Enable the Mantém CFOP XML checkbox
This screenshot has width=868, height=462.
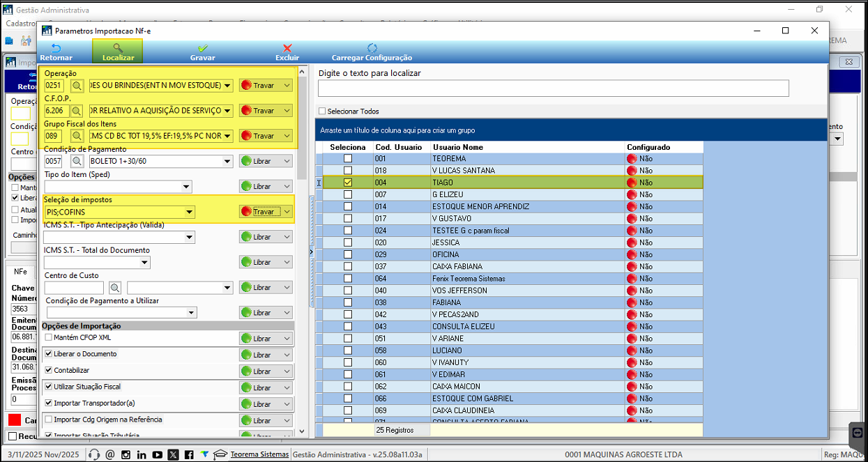(x=49, y=337)
